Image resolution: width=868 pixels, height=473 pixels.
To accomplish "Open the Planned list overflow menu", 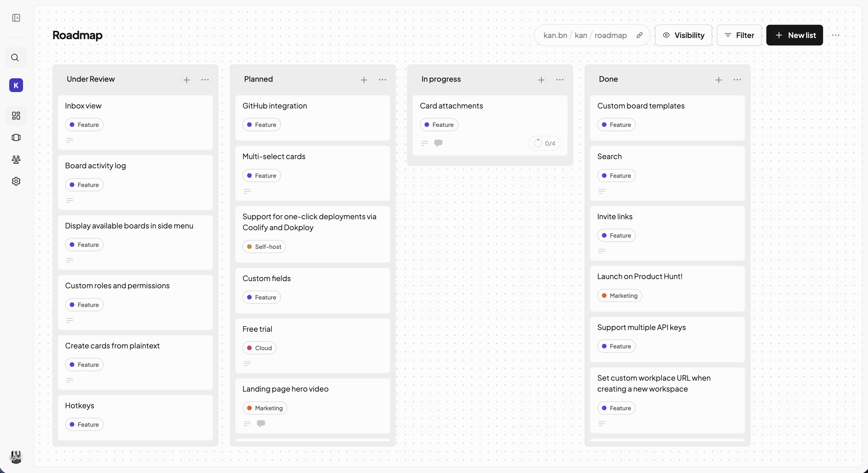I will click(382, 80).
